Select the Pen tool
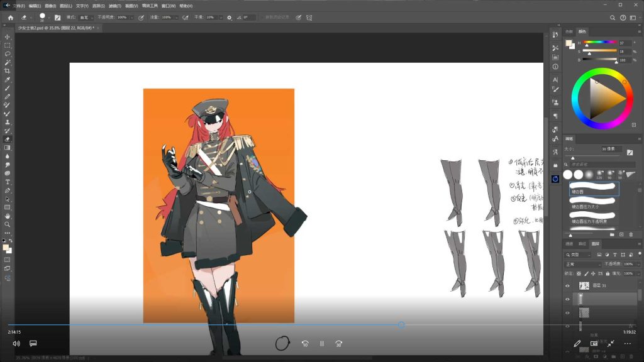The height and width of the screenshot is (362, 644). coord(8,190)
